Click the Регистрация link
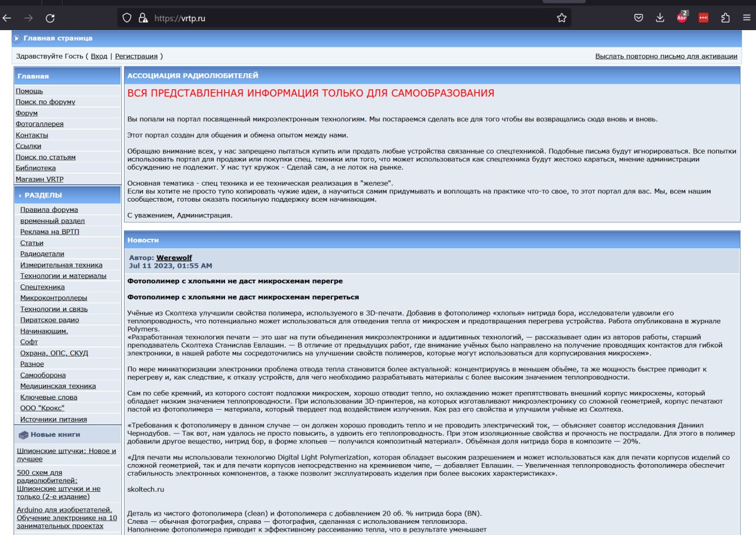 coord(136,56)
